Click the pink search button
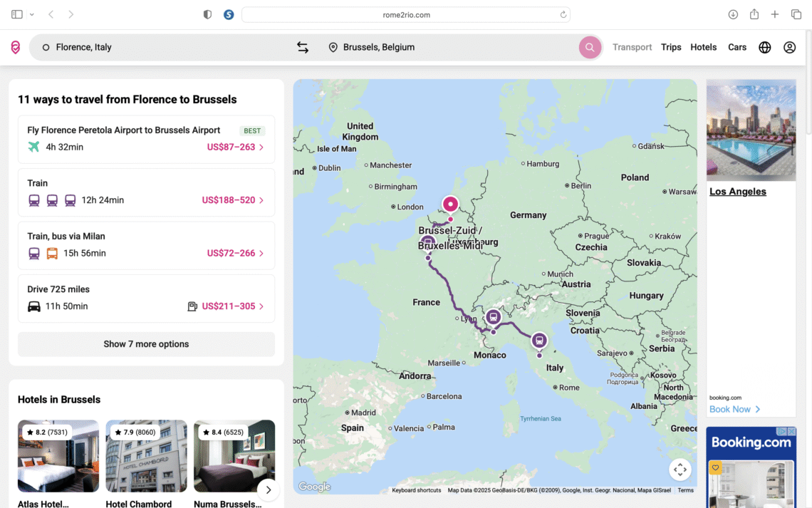 pyautogui.click(x=590, y=47)
